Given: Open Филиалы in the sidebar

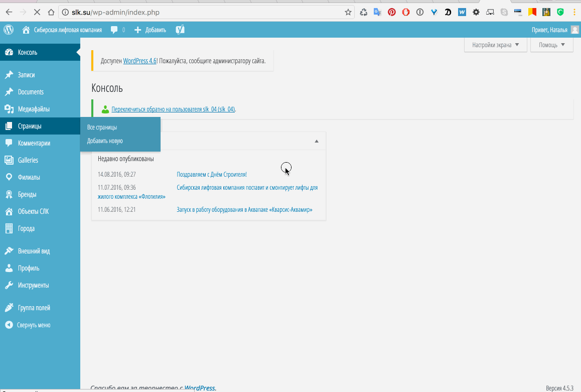Looking at the screenshot, I should 40,177.
